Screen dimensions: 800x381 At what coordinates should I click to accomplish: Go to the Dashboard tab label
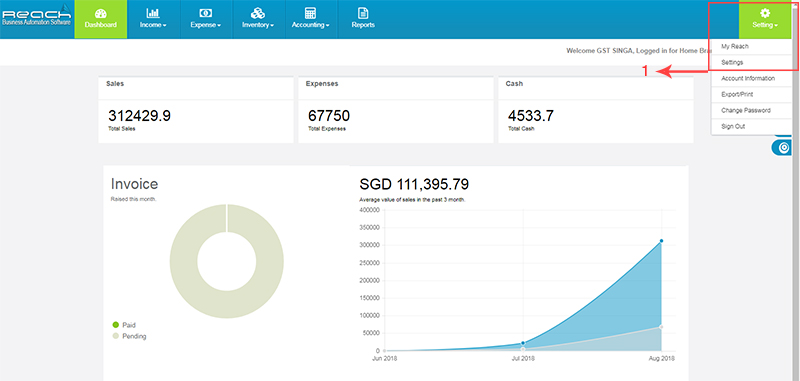click(101, 24)
